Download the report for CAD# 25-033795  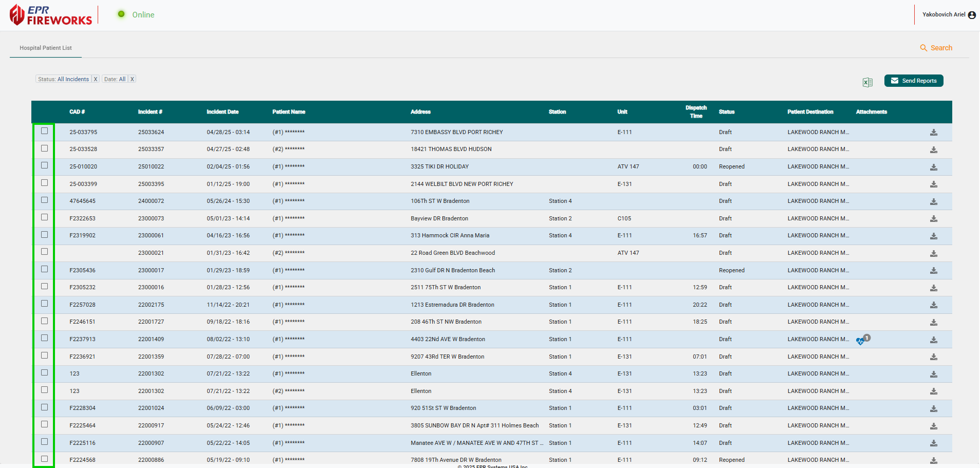[x=934, y=133]
